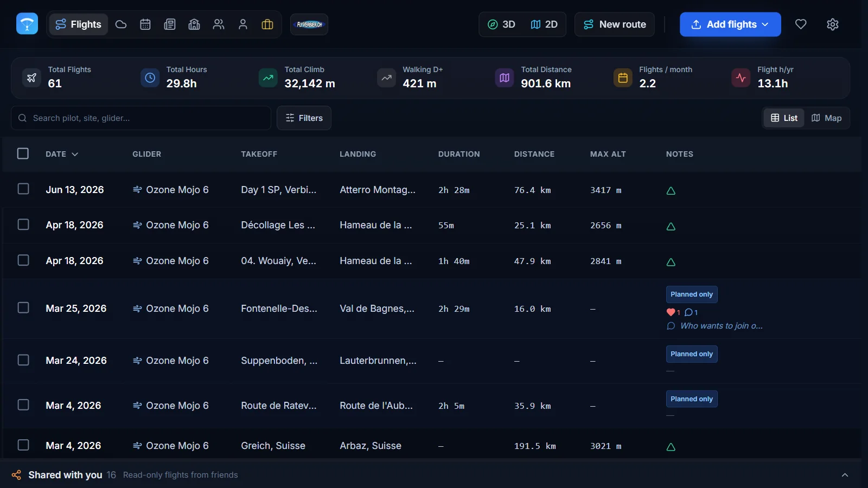Expand the Shared with you panel chevron
868x488 pixels.
tap(845, 475)
